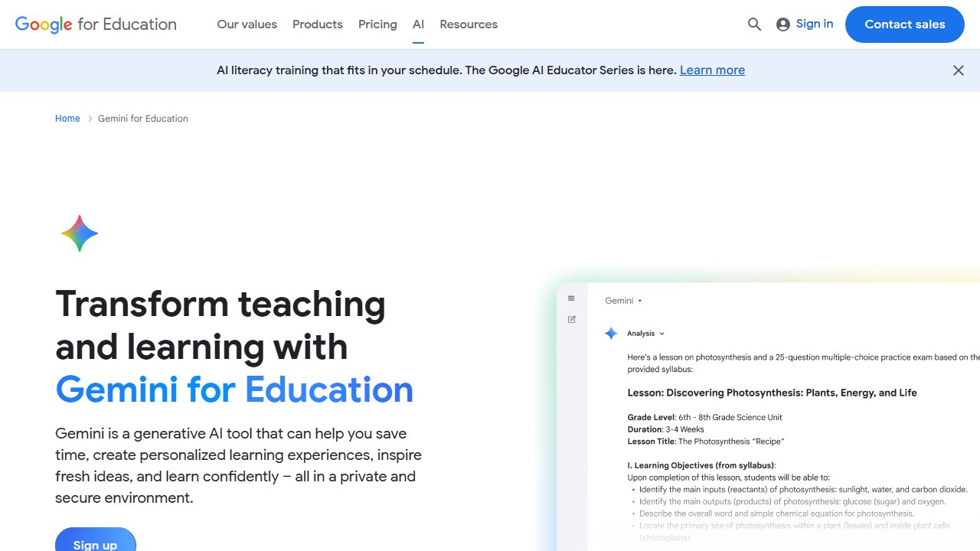Open the Resources menu
The height and width of the screenshot is (551, 980).
tap(469, 24)
